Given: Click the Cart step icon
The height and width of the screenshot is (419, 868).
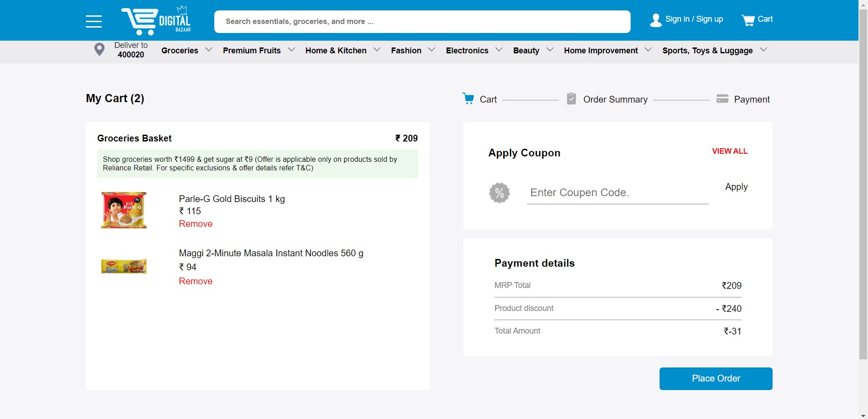Looking at the screenshot, I should [468, 99].
